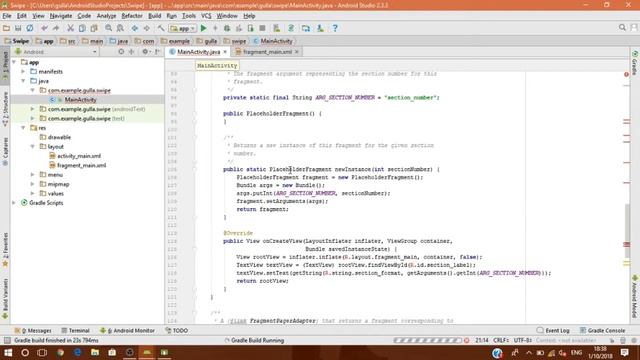The height and width of the screenshot is (360, 640).
Task: Click the Redo arrow icon
Action: coord(56,28)
